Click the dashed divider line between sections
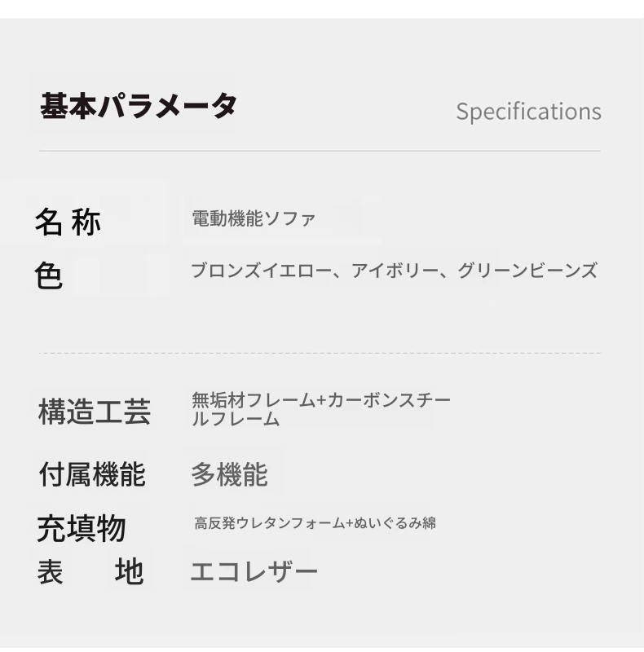This screenshot has height=652, width=644. 320,354
